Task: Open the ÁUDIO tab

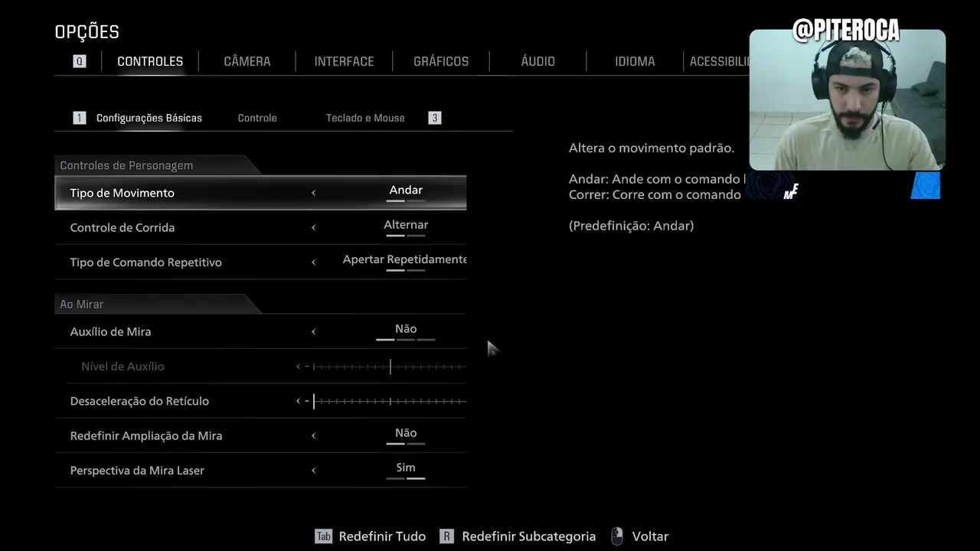Action: (538, 61)
